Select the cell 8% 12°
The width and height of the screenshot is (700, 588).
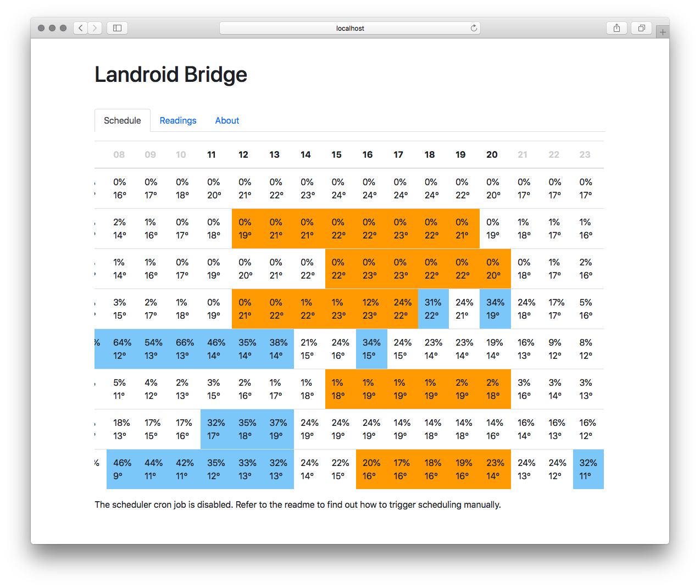pos(588,349)
